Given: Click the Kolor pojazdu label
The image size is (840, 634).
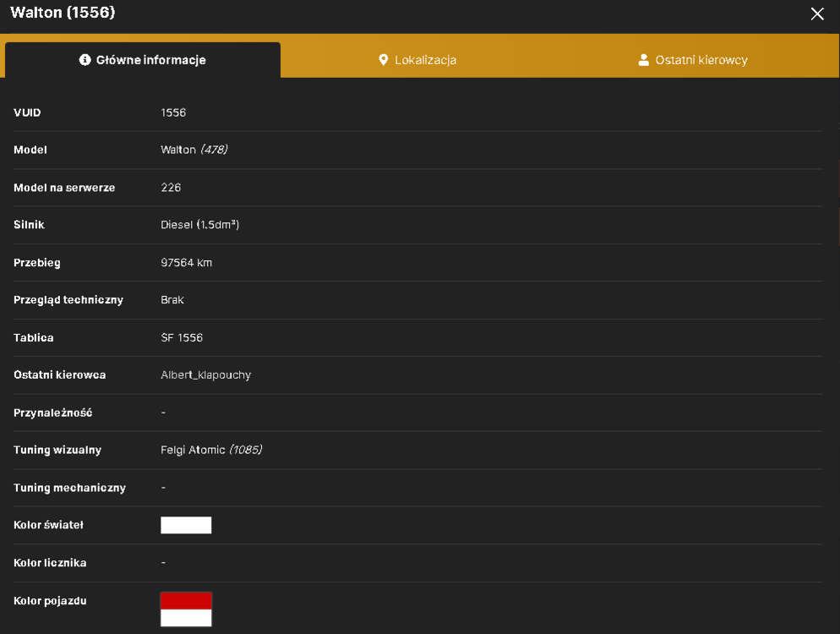Looking at the screenshot, I should [50, 601].
